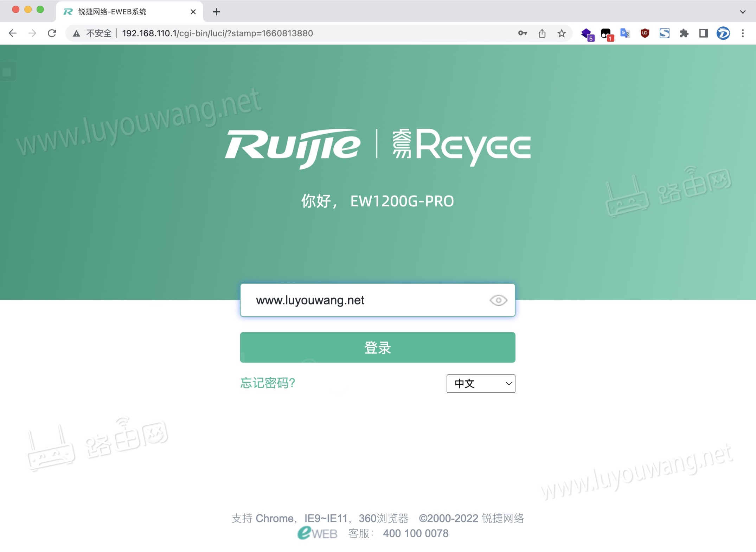Toggle password visibility with eye icon
The height and width of the screenshot is (552, 756).
tap(498, 300)
